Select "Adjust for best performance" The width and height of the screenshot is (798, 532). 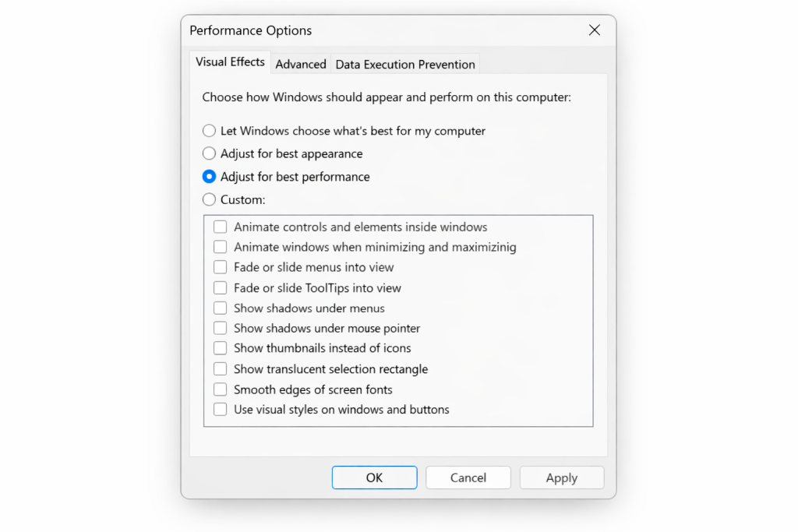209,177
